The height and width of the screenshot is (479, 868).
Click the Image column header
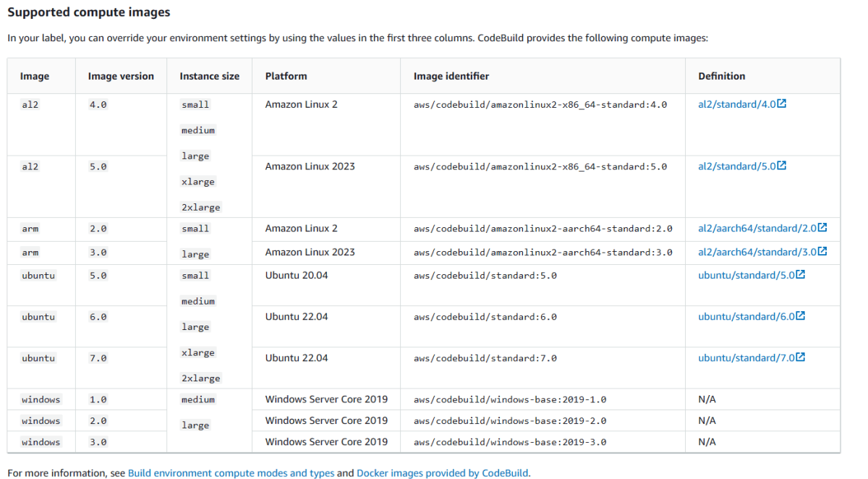tap(35, 76)
